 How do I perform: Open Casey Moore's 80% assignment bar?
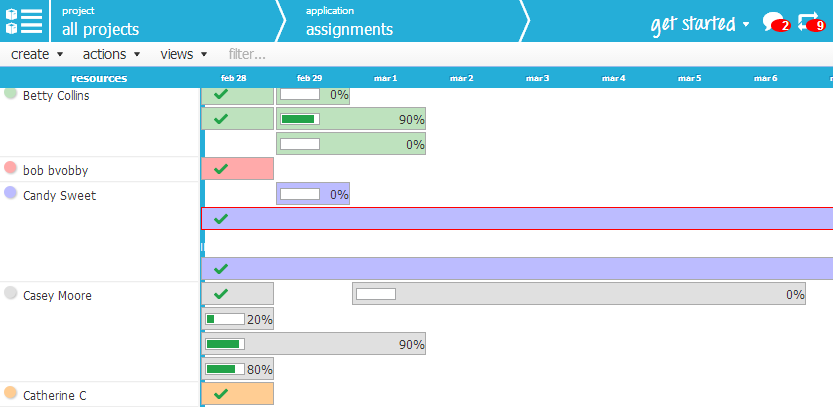(x=237, y=369)
